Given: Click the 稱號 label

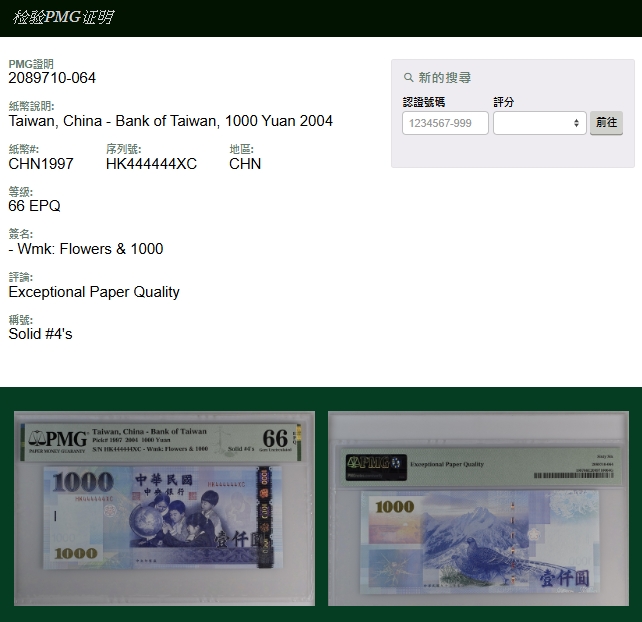Looking at the screenshot, I should point(20,320).
